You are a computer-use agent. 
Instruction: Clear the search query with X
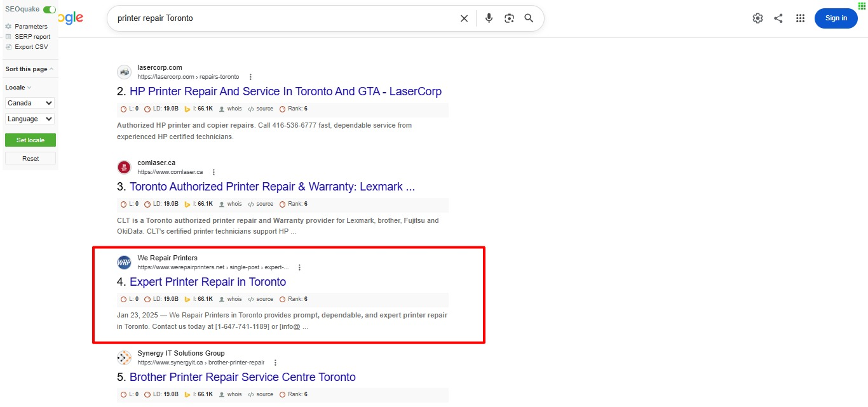tap(464, 18)
